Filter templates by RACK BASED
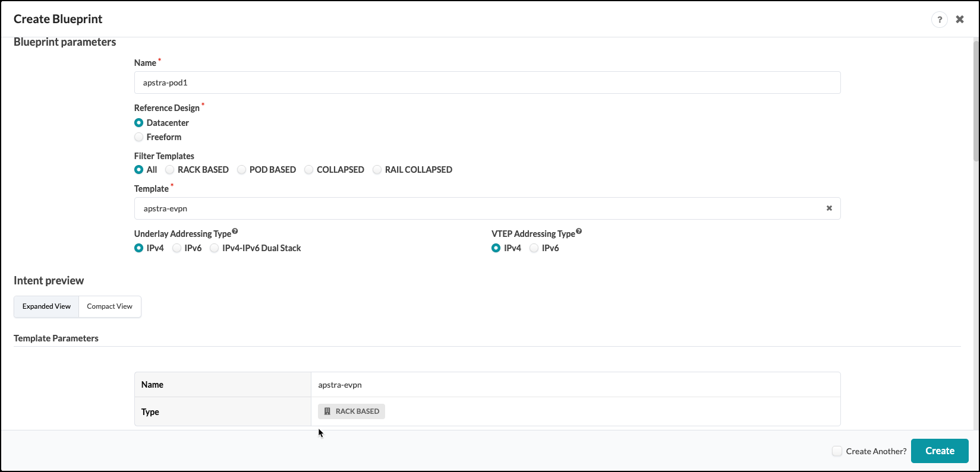 170,170
